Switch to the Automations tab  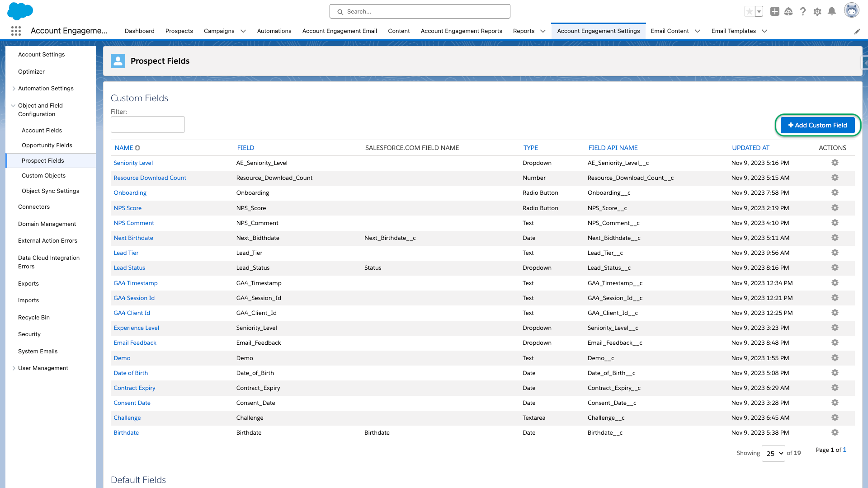click(274, 31)
